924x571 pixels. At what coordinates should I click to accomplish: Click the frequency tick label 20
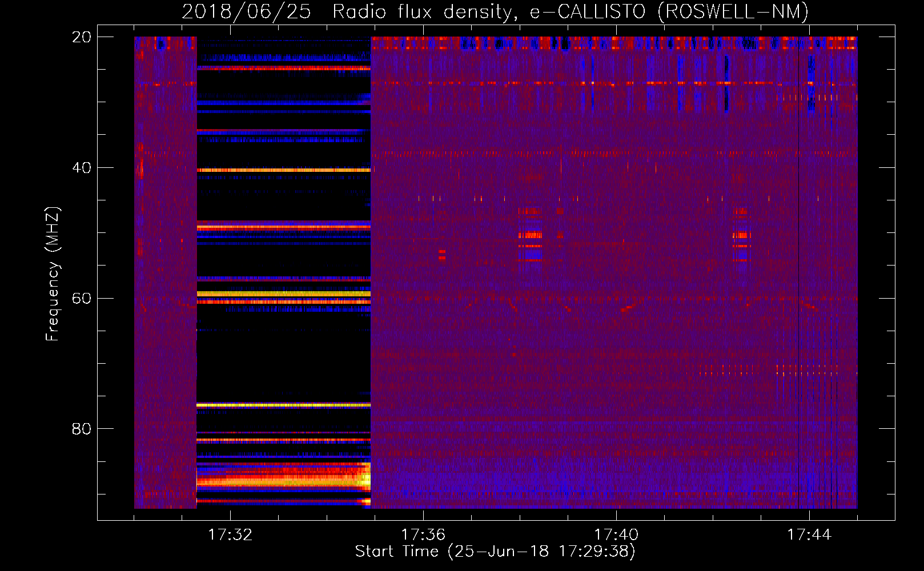(81, 37)
